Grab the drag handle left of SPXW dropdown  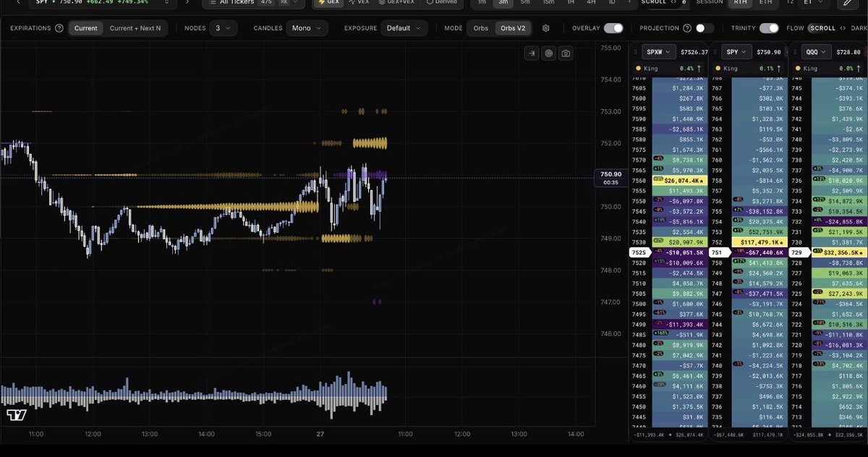coord(634,52)
